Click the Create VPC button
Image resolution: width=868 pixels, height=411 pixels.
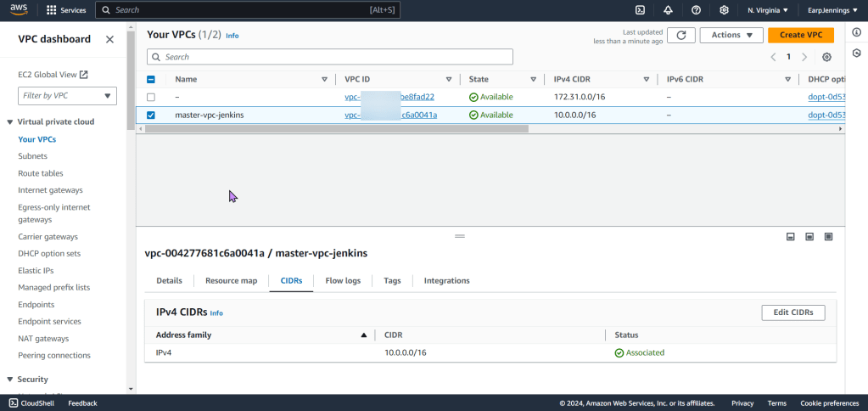tap(800, 35)
